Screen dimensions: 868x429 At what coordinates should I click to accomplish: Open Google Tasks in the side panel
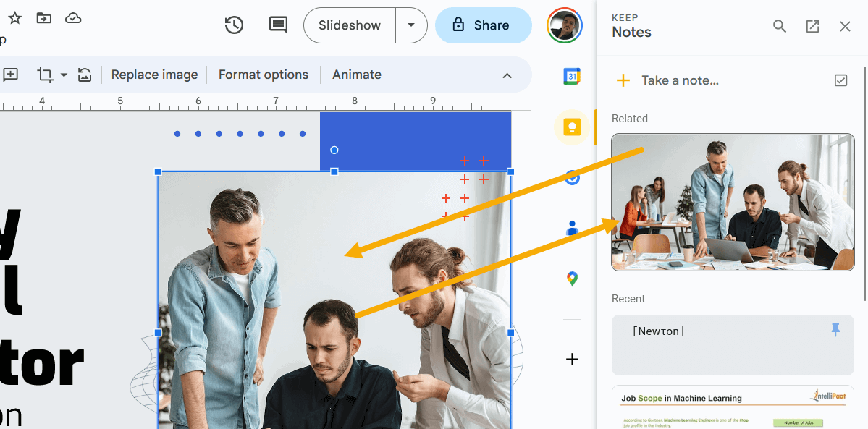[x=572, y=178]
